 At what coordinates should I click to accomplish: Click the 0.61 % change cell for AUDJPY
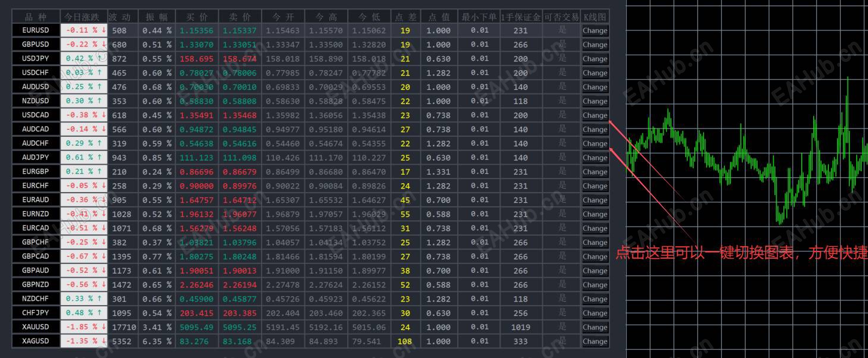click(83, 158)
